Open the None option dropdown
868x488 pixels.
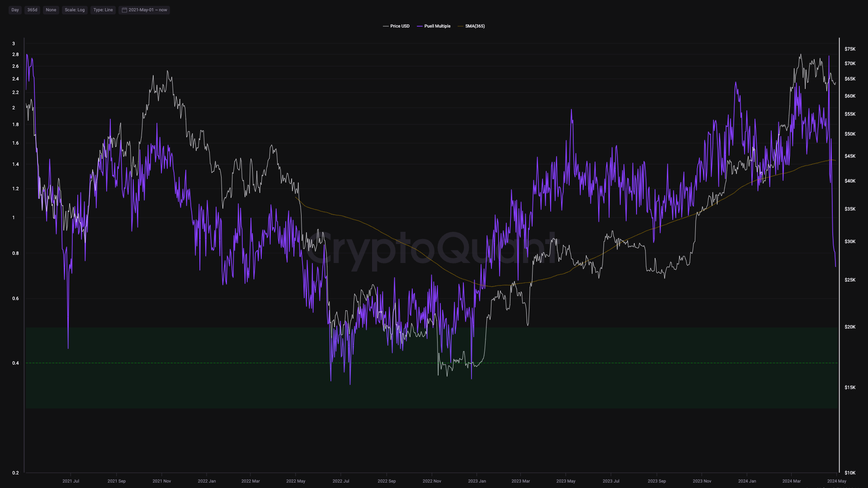click(x=51, y=10)
